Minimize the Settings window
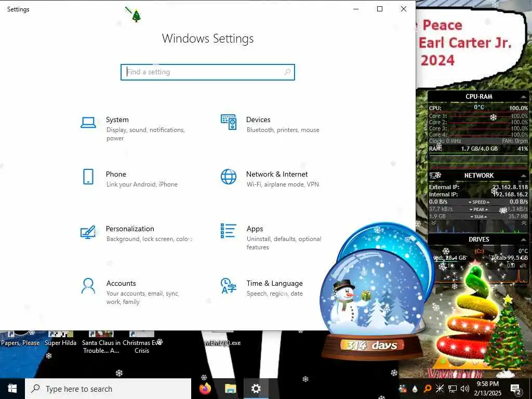This screenshot has width=532, height=399. click(356, 9)
